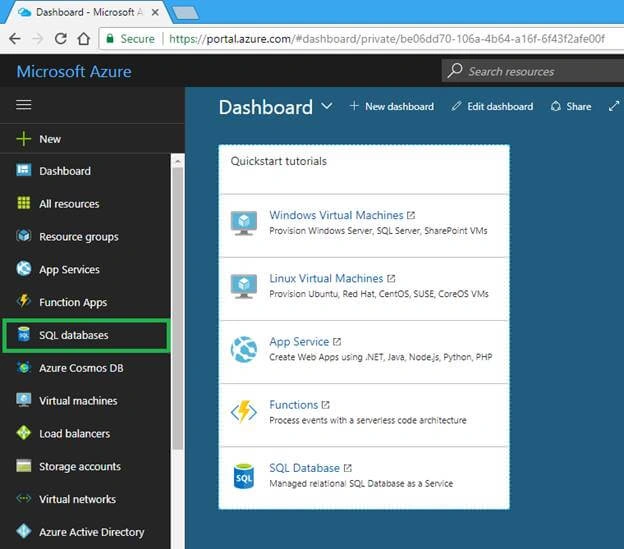The image size is (624, 549).
Task: Open Load balancers in sidebar
Action: [x=85, y=433]
